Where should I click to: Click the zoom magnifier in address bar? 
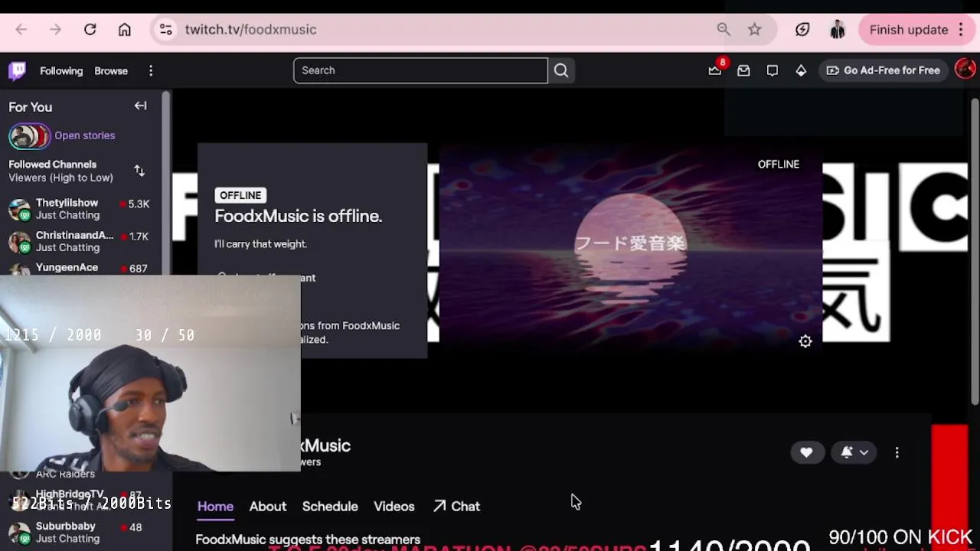(724, 29)
